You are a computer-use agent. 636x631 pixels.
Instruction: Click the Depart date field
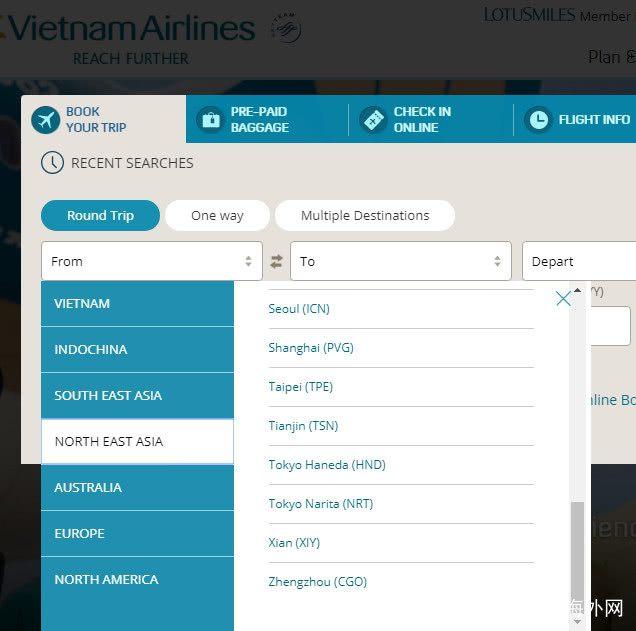click(x=578, y=261)
